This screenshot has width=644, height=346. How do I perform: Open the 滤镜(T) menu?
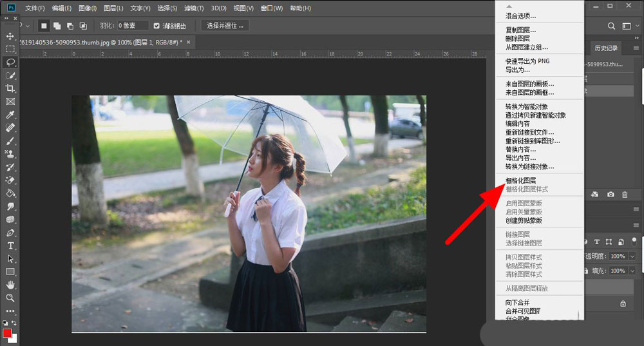[x=194, y=8]
